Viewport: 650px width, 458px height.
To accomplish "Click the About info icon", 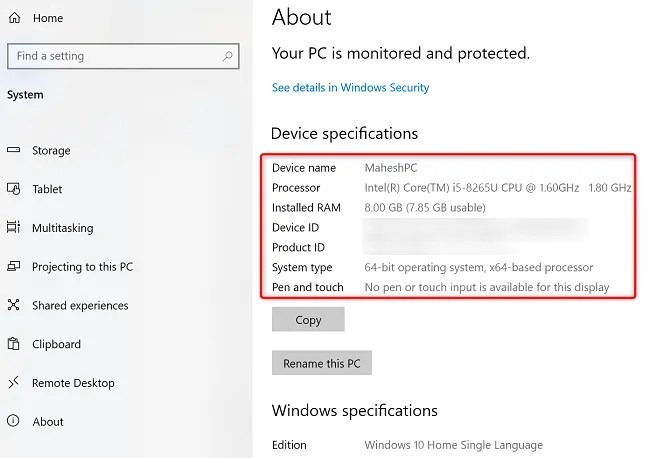I will (14, 422).
